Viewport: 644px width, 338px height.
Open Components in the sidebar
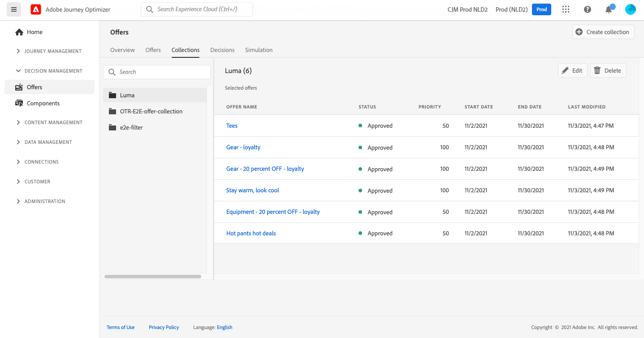pyautogui.click(x=43, y=103)
